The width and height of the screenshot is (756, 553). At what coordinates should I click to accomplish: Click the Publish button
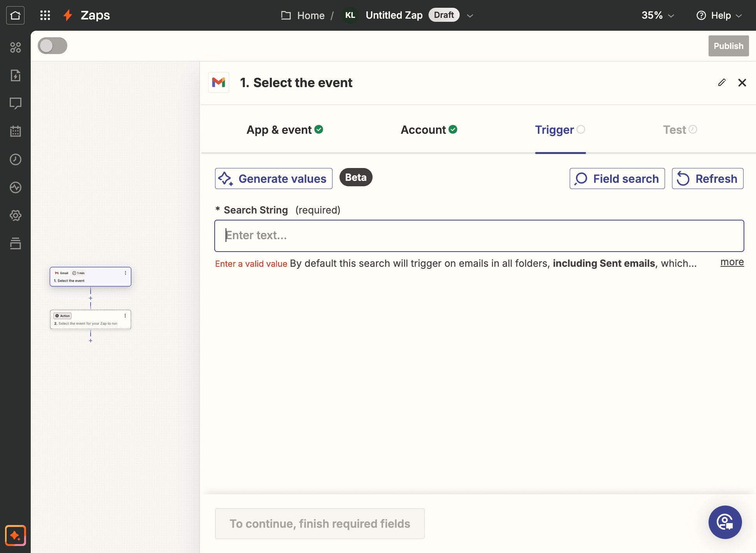(728, 46)
